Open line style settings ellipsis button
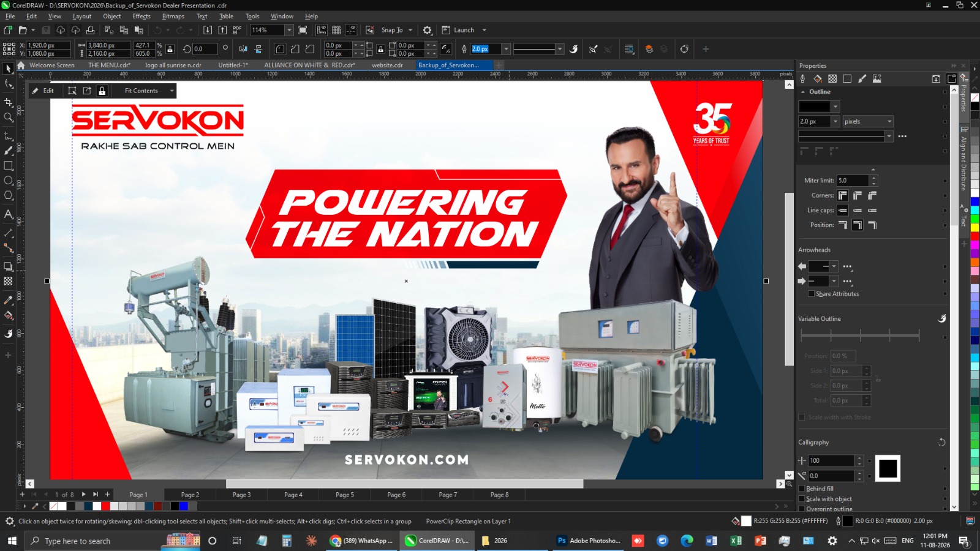 click(902, 137)
